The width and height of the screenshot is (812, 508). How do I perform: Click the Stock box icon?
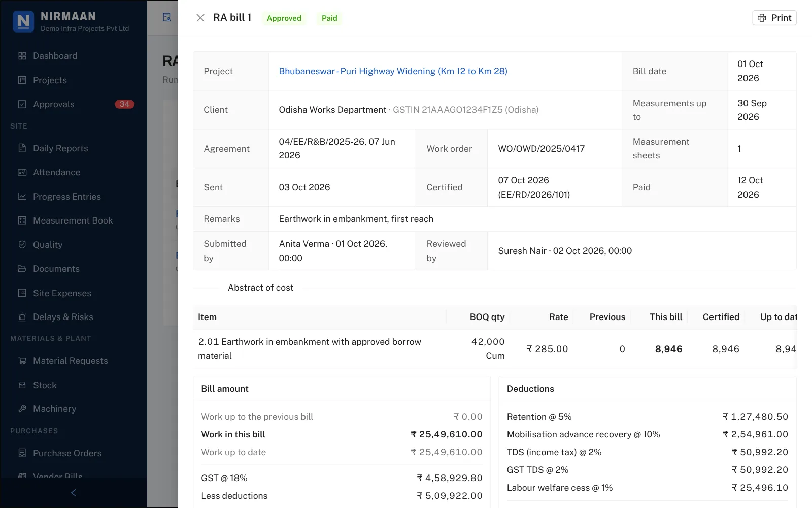pyautogui.click(x=22, y=385)
